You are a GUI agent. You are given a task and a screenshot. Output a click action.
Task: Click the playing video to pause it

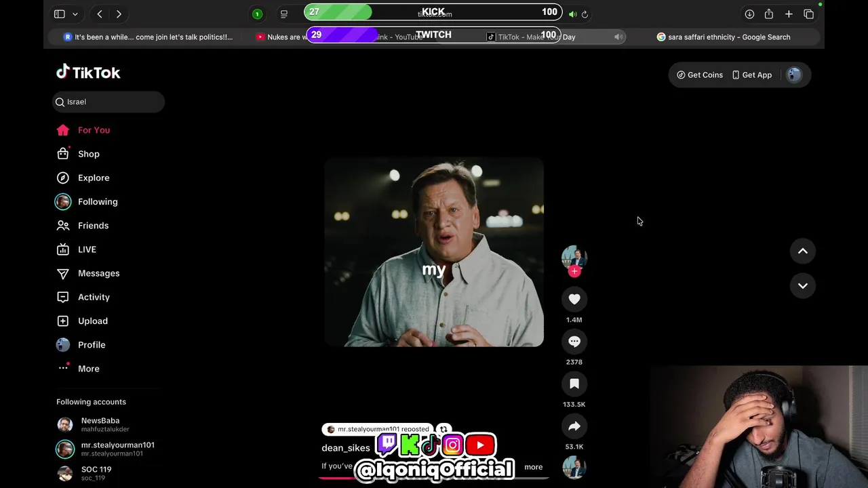click(434, 252)
